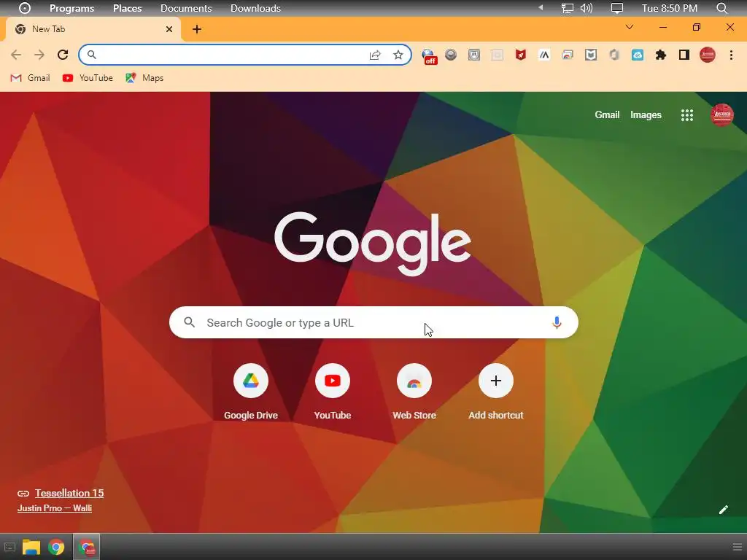Close the New Tab tab

[x=169, y=29]
